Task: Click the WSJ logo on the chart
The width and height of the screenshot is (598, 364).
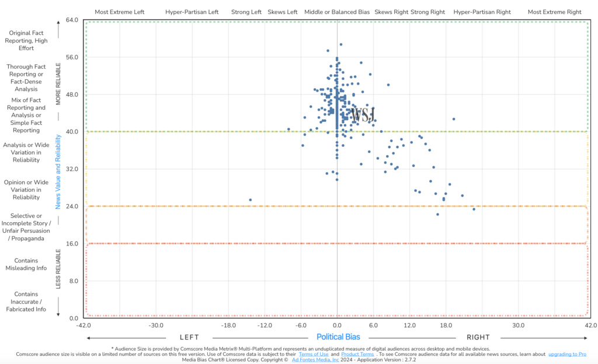Action: tap(363, 115)
